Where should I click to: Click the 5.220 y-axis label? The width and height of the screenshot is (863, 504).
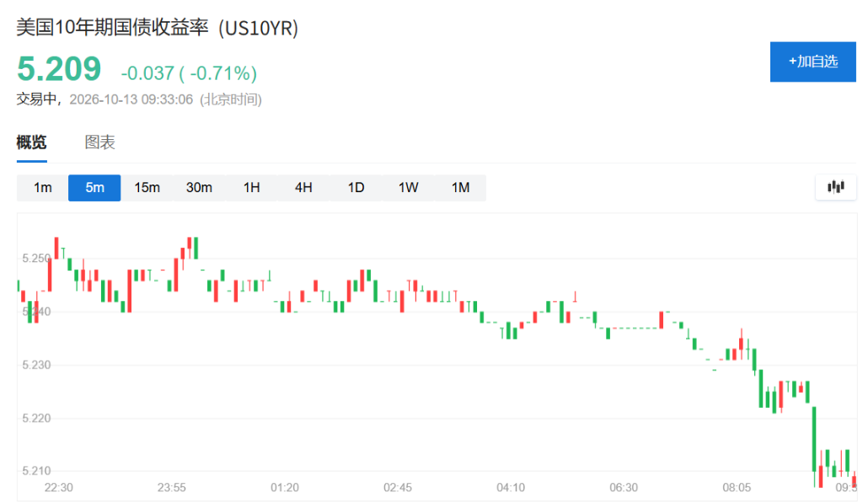tap(35, 418)
